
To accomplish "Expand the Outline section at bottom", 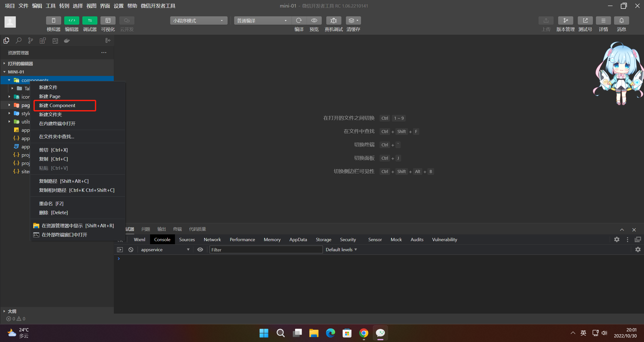I will 12,311.
